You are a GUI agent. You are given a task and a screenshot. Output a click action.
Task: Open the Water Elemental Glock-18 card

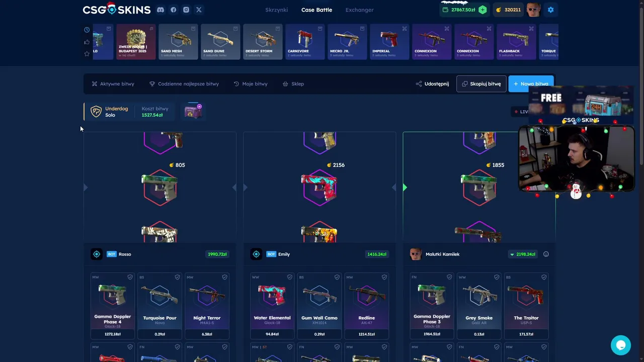pos(272,306)
